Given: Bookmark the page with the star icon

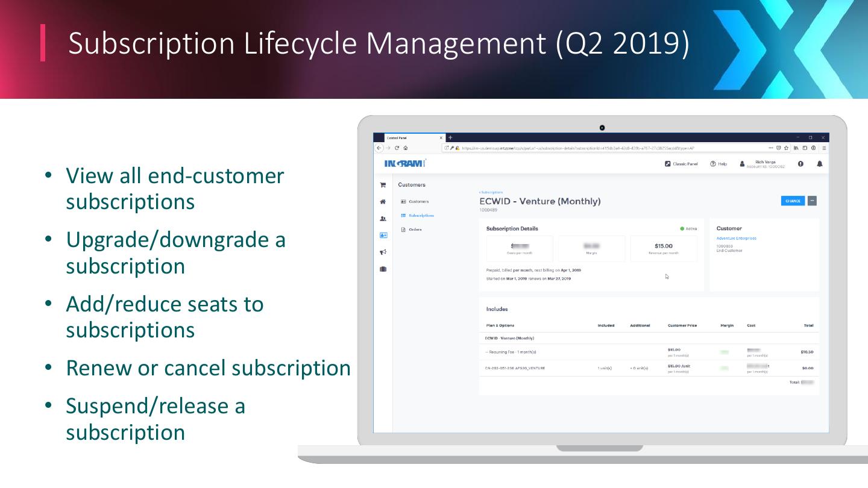Looking at the screenshot, I should (787, 148).
